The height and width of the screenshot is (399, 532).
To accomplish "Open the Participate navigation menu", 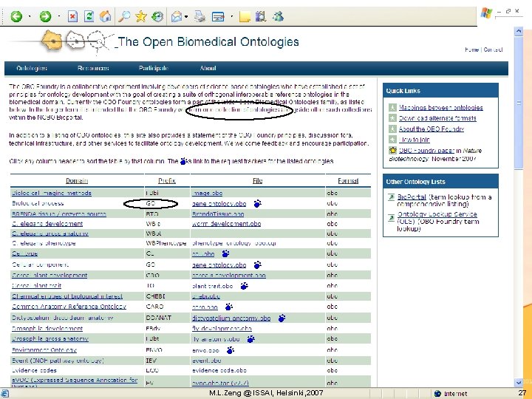I will (x=154, y=68).
